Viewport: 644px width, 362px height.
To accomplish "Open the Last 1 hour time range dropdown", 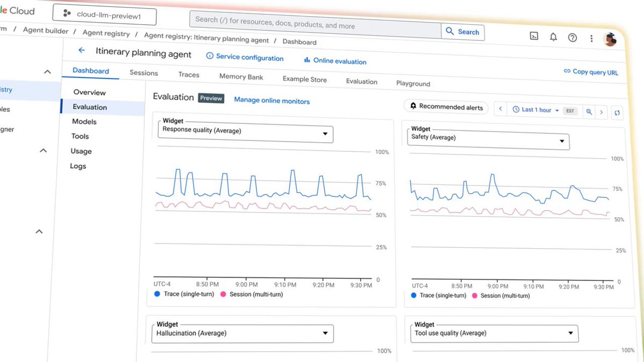I will 536,110.
